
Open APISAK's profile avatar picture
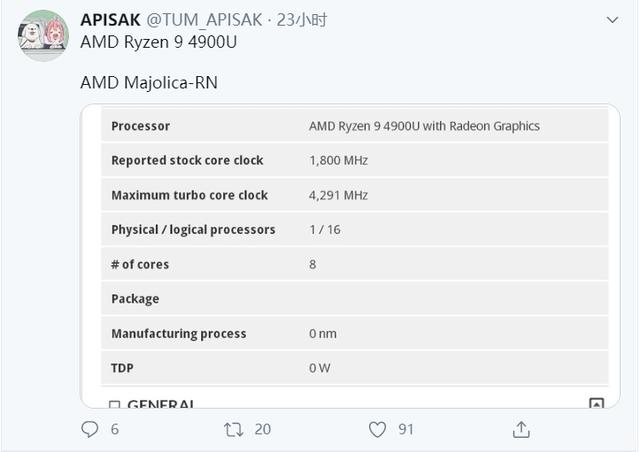coord(43,36)
